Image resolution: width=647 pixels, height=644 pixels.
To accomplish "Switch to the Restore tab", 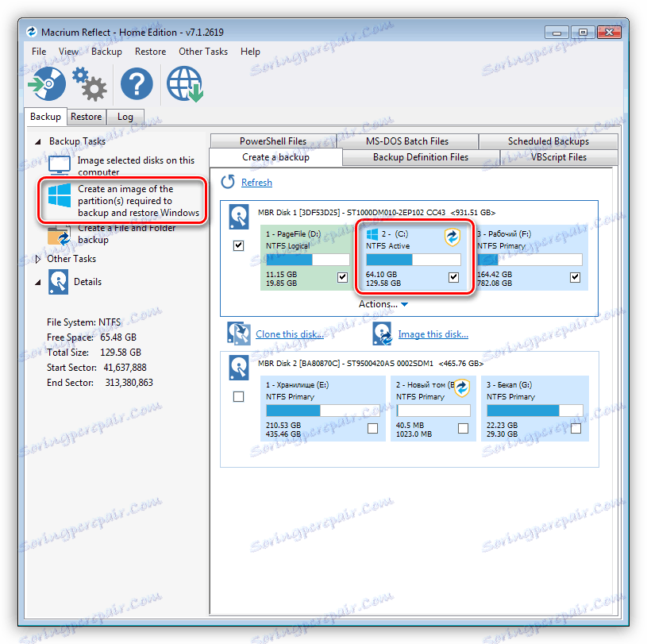I will coord(87,117).
